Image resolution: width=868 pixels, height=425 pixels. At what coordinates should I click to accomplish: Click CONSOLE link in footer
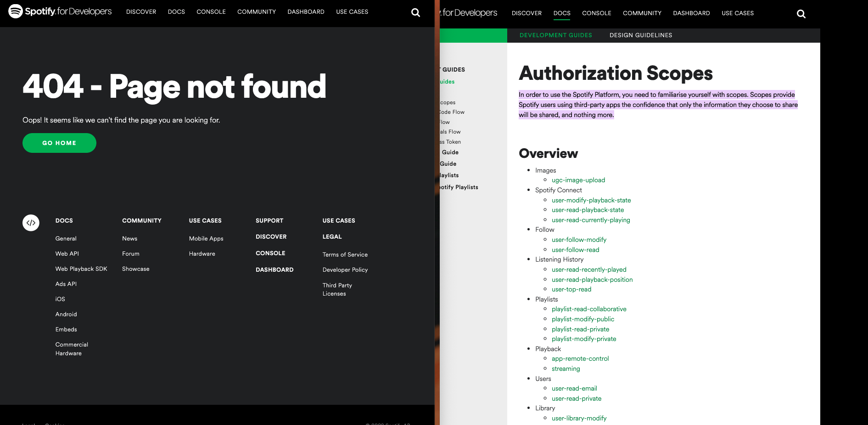pos(270,253)
